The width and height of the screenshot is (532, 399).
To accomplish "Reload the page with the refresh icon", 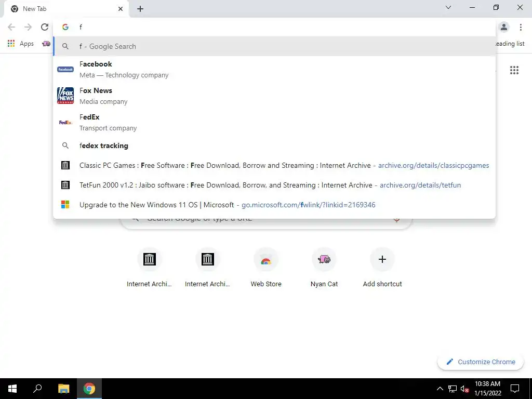I will tap(45, 27).
